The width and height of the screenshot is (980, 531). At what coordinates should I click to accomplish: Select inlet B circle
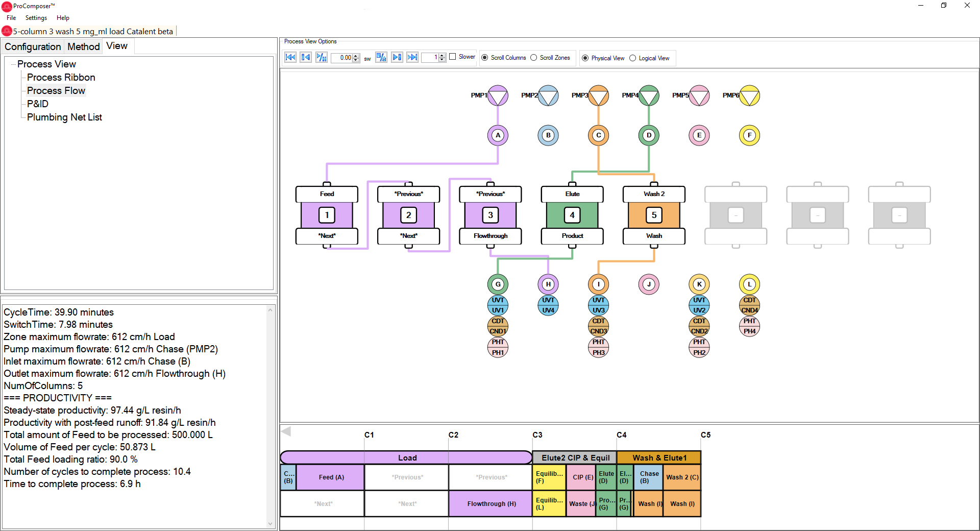point(548,135)
